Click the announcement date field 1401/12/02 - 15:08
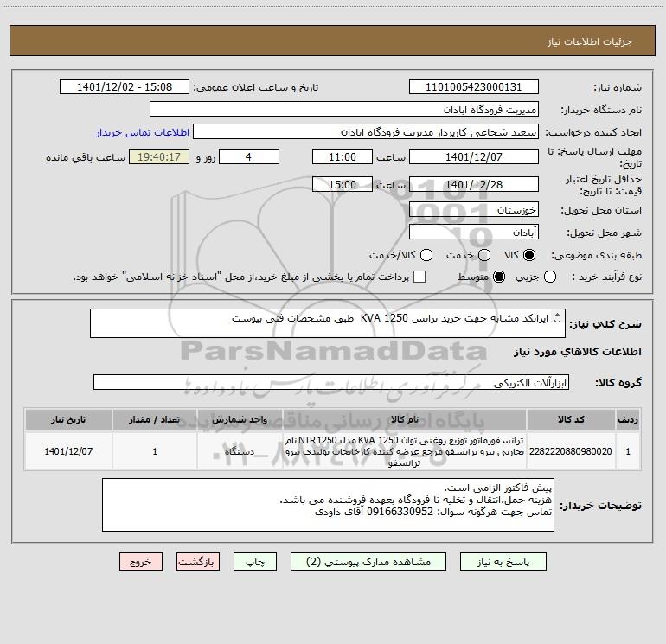The height and width of the screenshot is (644, 666). [x=125, y=86]
